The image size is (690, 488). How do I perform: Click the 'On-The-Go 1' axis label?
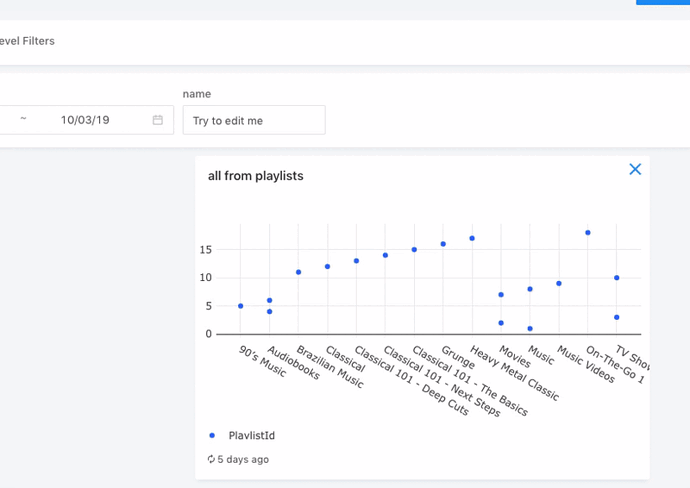pos(615,364)
